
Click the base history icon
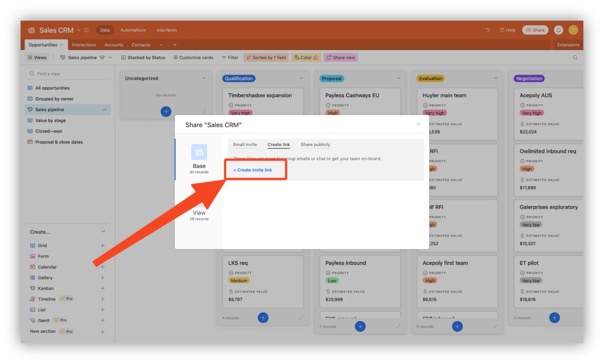point(488,30)
